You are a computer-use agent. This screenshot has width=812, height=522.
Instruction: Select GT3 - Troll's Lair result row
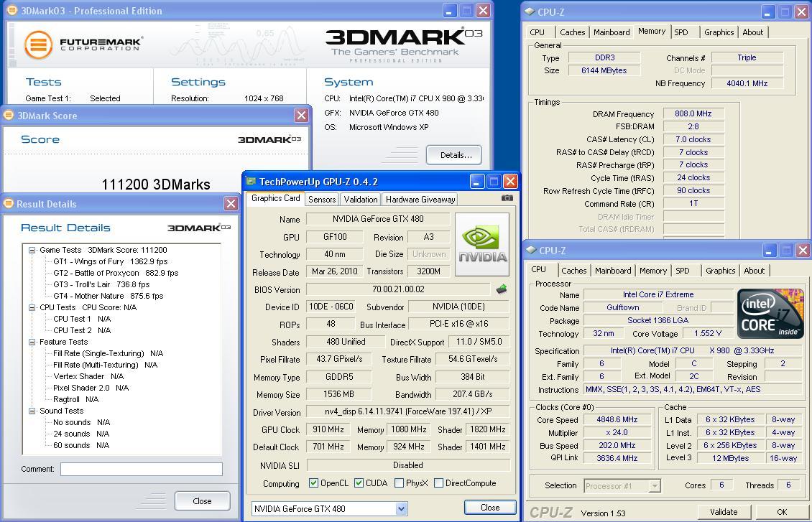[x=101, y=284]
